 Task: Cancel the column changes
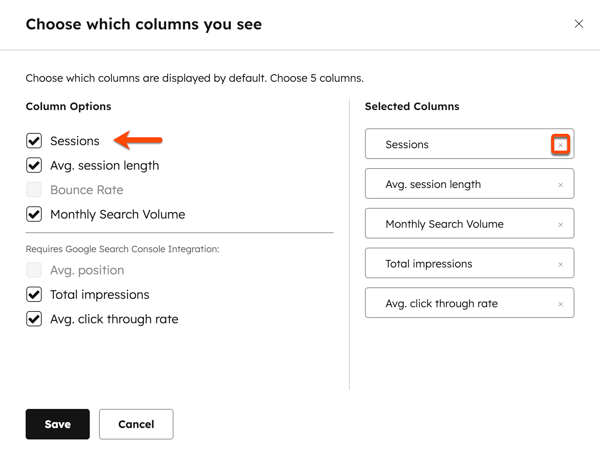136,424
